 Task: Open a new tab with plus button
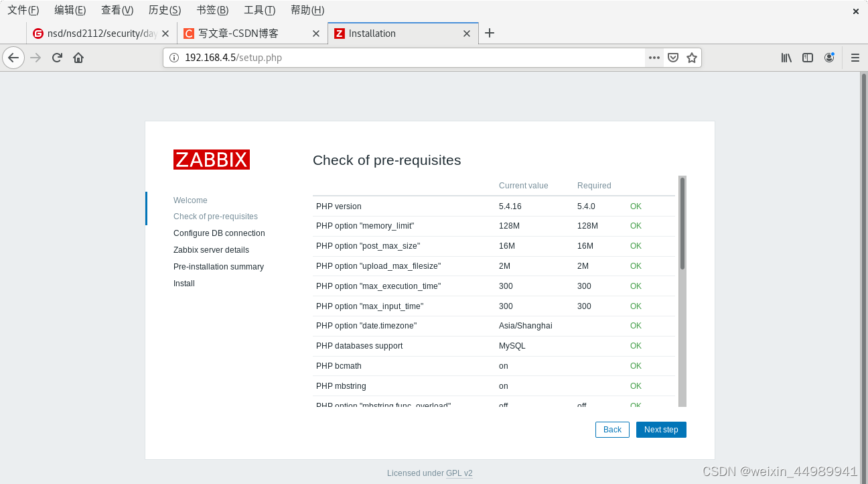click(x=490, y=33)
